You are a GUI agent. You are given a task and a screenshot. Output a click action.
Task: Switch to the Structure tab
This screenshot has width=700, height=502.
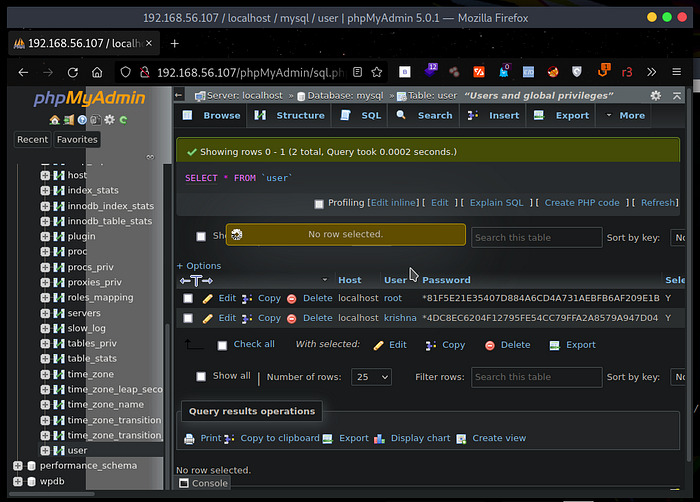pyautogui.click(x=291, y=115)
